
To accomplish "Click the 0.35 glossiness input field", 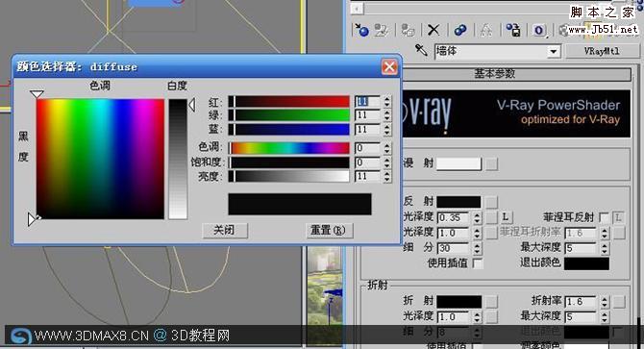I will point(454,217).
